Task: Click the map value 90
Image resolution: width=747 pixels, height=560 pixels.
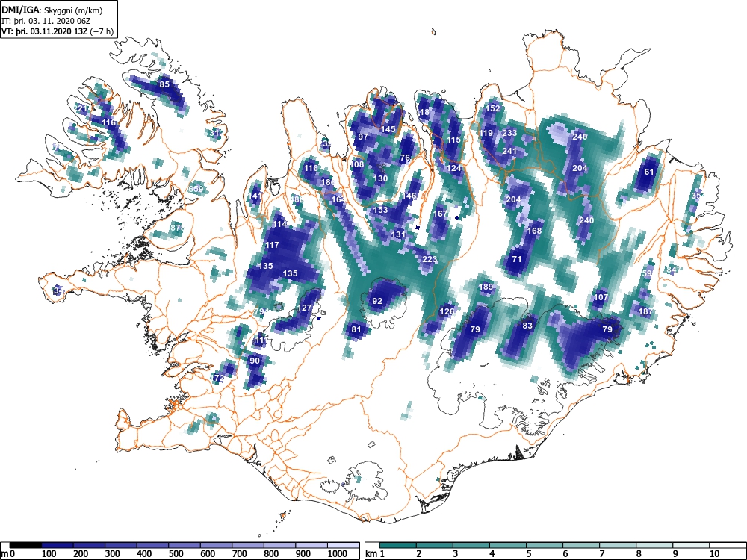Action: [x=255, y=361]
